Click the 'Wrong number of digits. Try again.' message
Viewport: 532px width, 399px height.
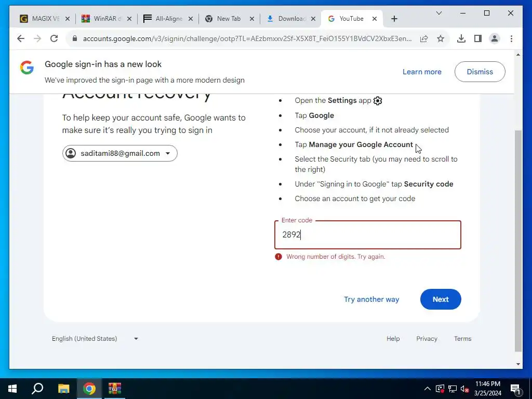tap(336, 257)
